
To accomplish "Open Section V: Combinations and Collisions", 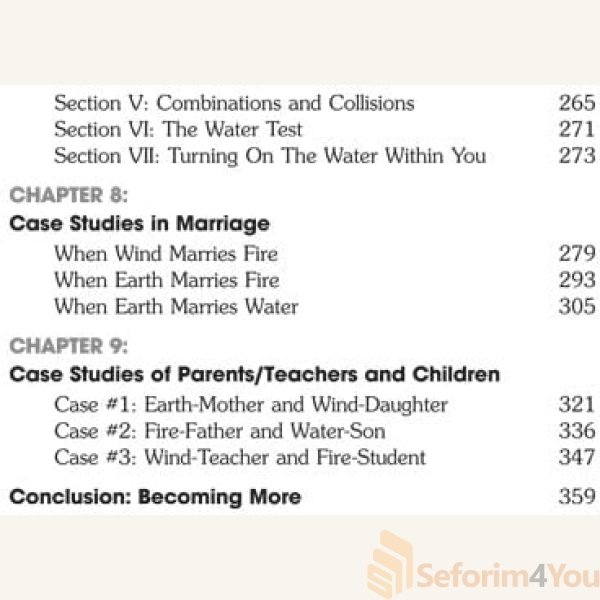I will 234,103.
